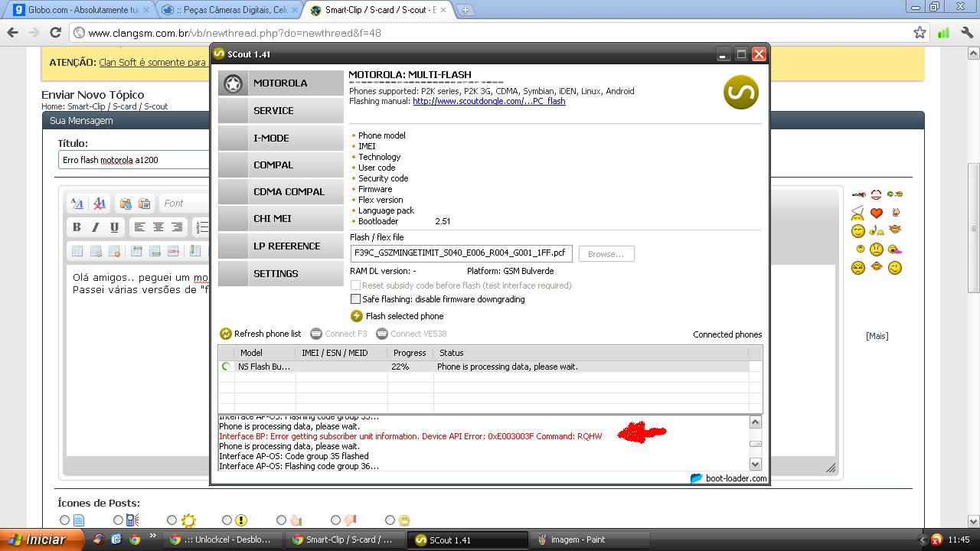Select the exclamation post icon radio button

227,520
